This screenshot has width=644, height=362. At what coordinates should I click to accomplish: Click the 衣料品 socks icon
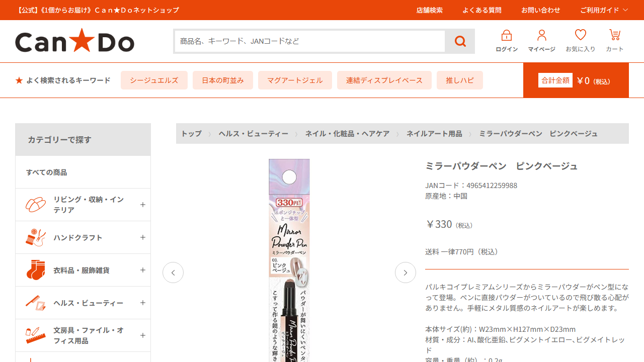click(36, 270)
